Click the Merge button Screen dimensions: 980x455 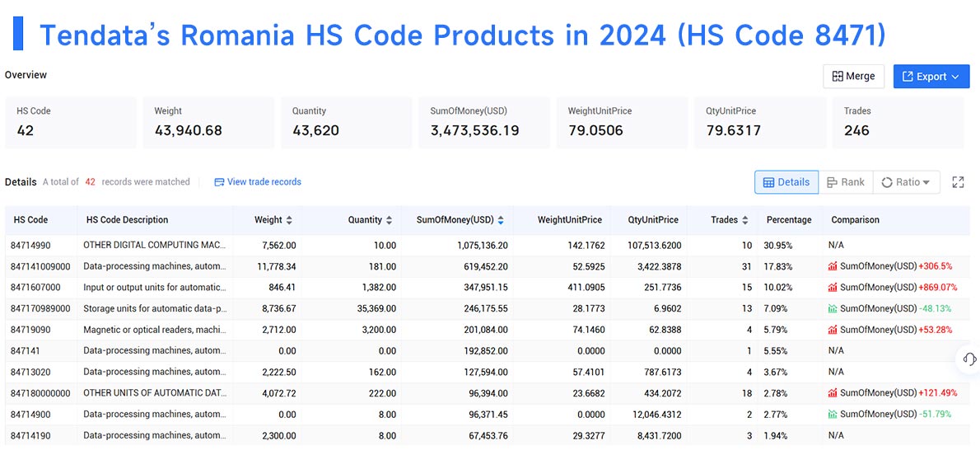(853, 77)
